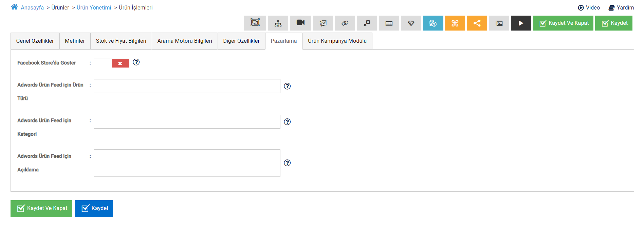This screenshot has width=644, height=225.
Task: Open the gears settings toolbar icon
Action: point(367,23)
